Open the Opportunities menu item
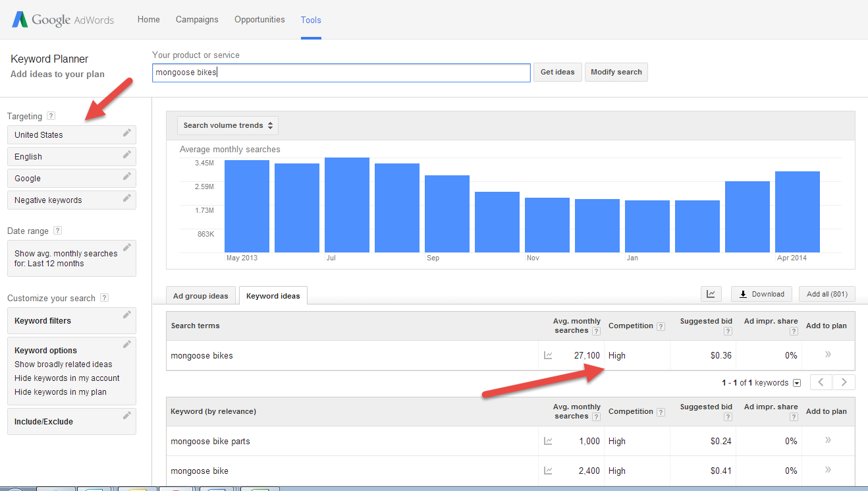 point(259,20)
